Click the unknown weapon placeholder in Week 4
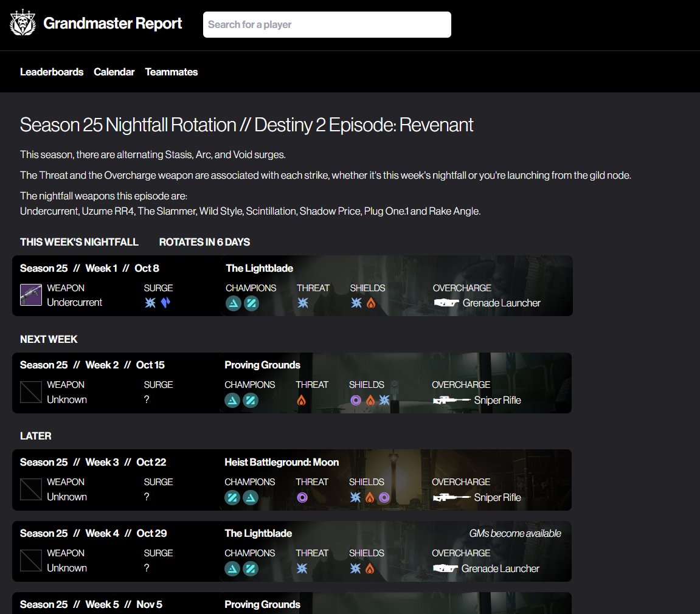 coord(31,561)
